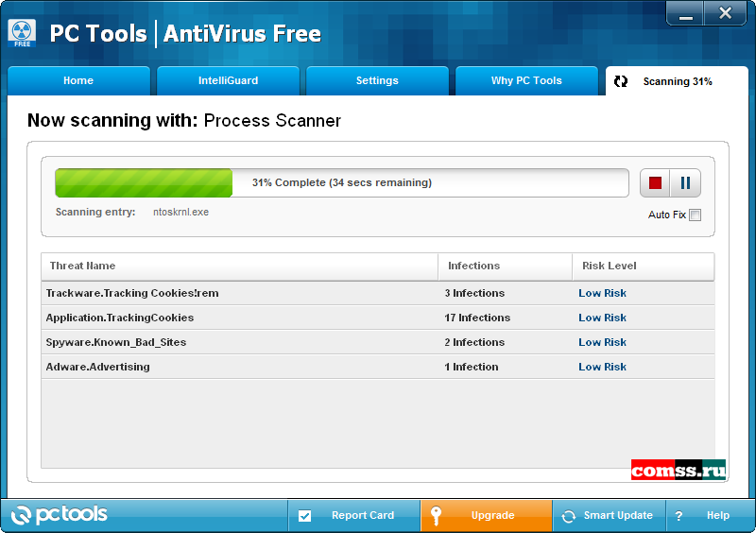Select Adware.Advertising threat row
This screenshot has height=533, width=756.
point(377,367)
